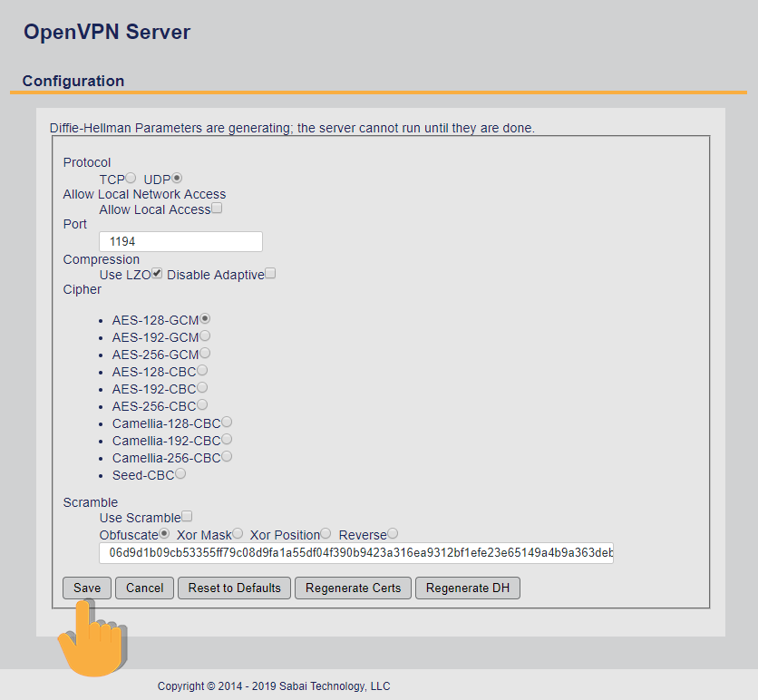Choose AES-128-GCM cipher

coord(205,319)
